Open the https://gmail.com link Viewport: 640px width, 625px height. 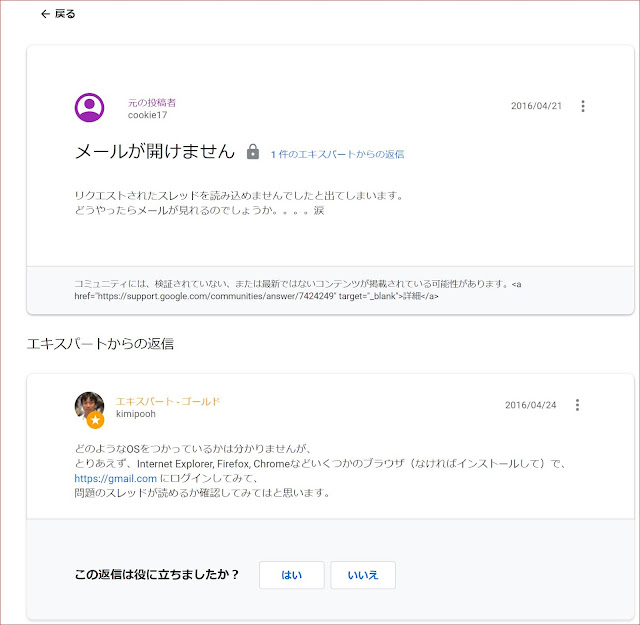(x=116, y=478)
